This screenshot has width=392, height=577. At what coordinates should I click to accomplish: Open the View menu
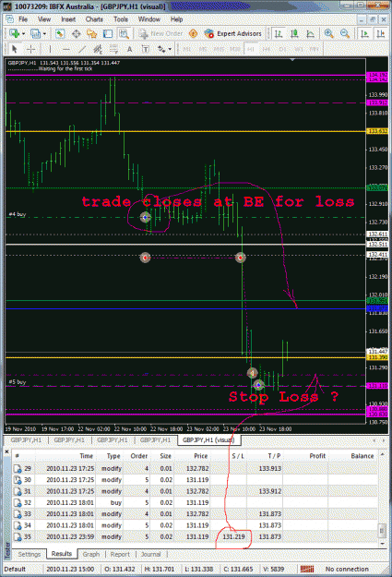pos(44,19)
